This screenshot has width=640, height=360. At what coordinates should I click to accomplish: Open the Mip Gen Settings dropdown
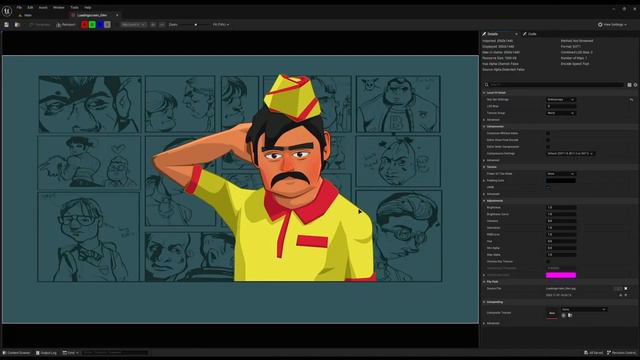click(561, 100)
